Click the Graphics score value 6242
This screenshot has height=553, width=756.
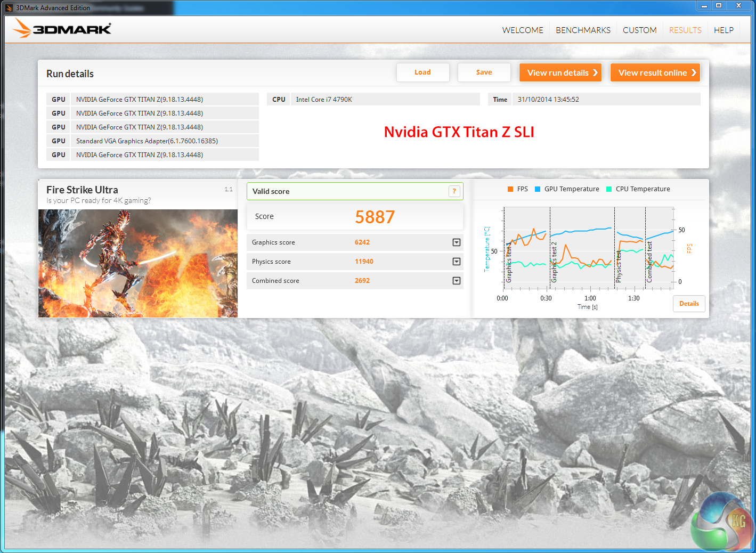(362, 242)
